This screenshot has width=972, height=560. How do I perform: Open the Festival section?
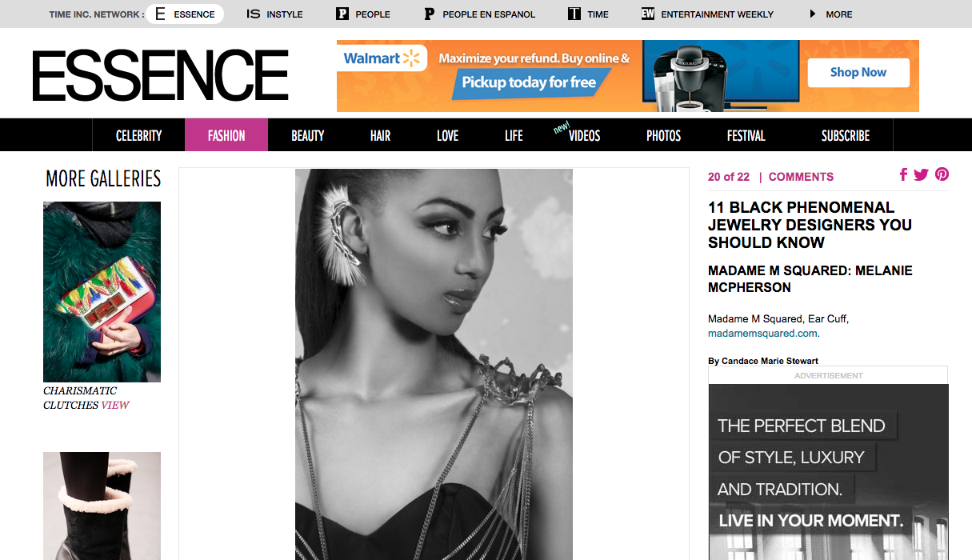pos(746,135)
